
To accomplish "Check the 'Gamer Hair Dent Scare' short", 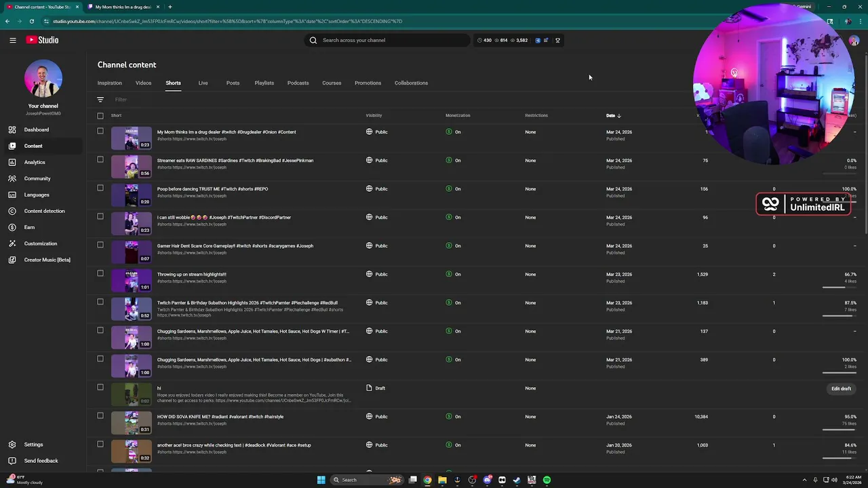I will coord(100,245).
